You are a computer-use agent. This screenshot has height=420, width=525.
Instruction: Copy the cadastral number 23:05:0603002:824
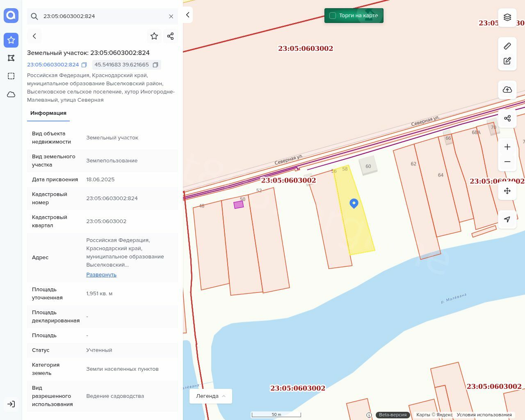[x=84, y=65]
